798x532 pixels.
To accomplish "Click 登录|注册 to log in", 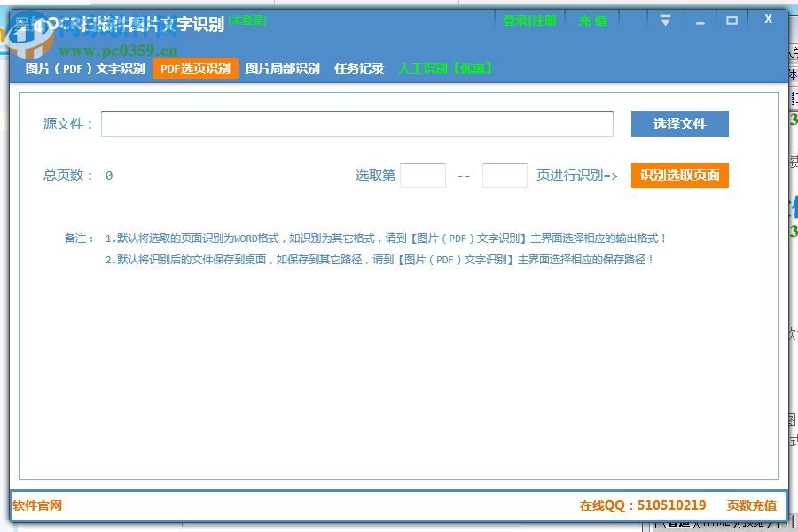I will tap(529, 20).
